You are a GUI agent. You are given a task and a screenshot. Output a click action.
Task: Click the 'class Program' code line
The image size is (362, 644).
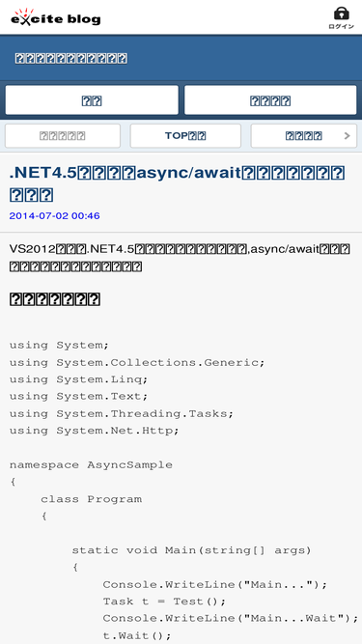click(91, 499)
